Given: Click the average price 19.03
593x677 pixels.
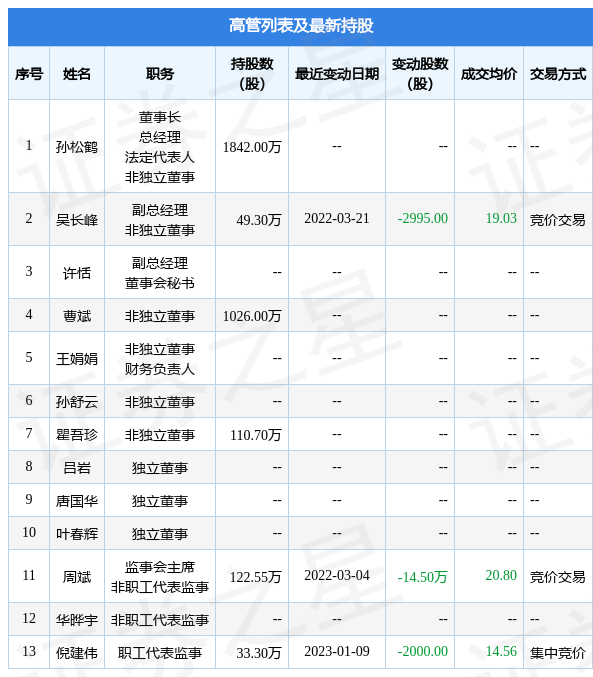Looking at the screenshot, I should tap(501, 218).
